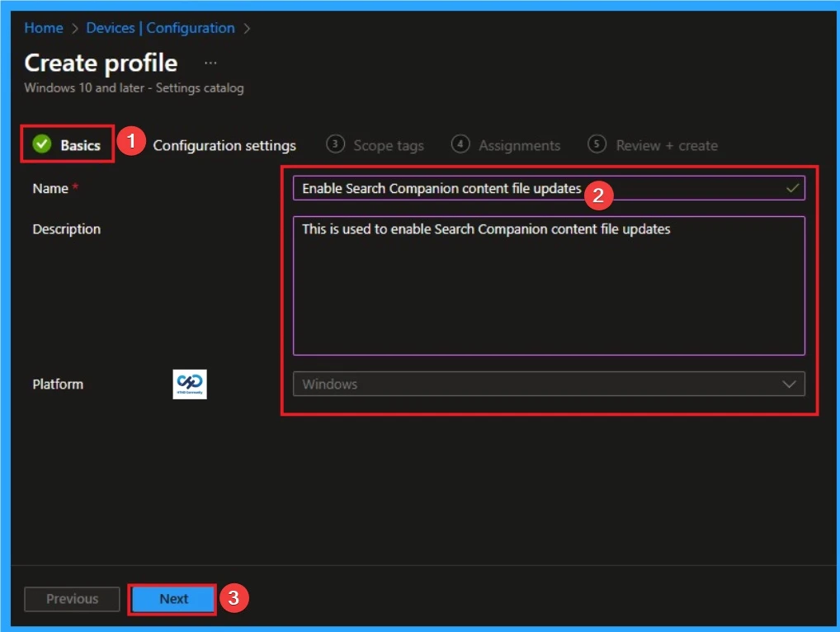
Task: Click inside the Name input field
Action: tap(495, 188)
